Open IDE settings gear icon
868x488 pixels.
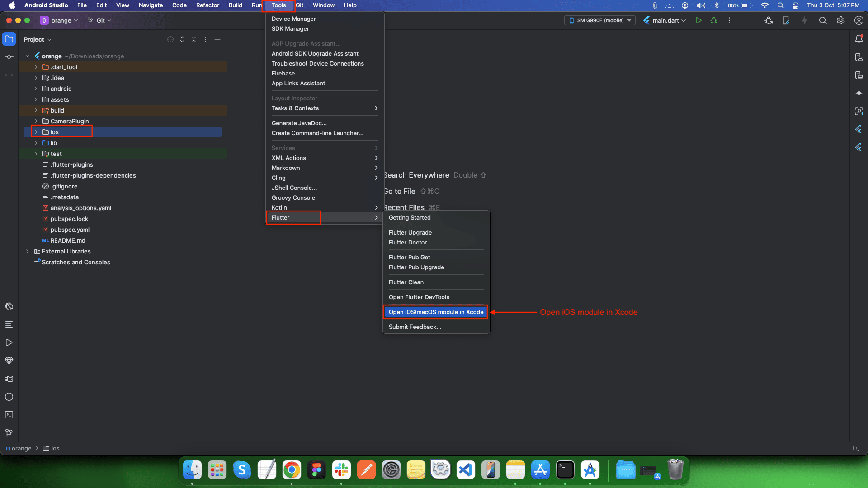840,20
